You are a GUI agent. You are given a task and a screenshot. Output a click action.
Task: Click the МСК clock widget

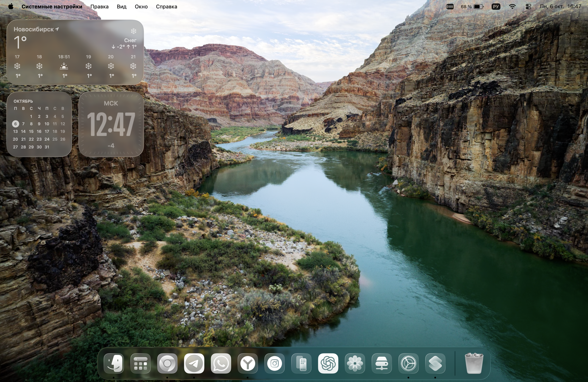(x=111, y=124)
